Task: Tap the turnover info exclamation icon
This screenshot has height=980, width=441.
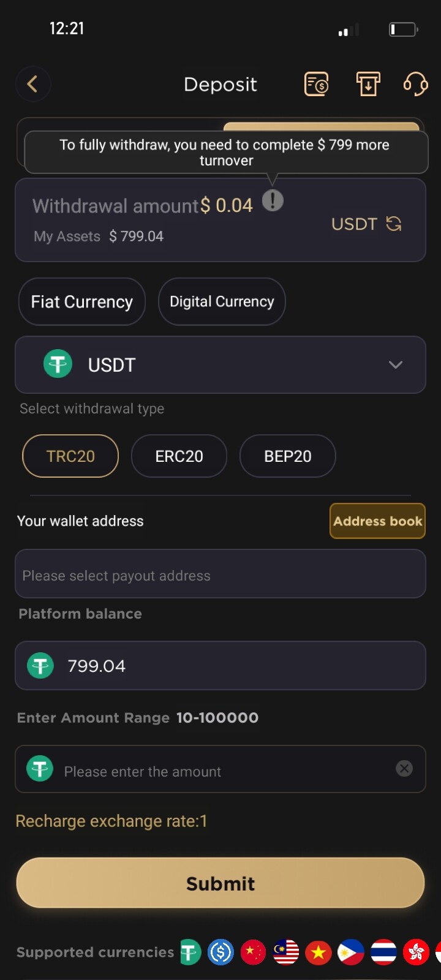Action: click(273, 200)
